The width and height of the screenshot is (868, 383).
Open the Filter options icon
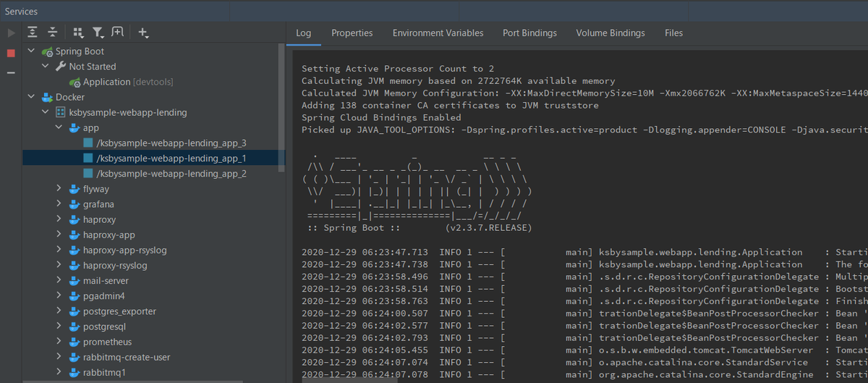(98, 33)
